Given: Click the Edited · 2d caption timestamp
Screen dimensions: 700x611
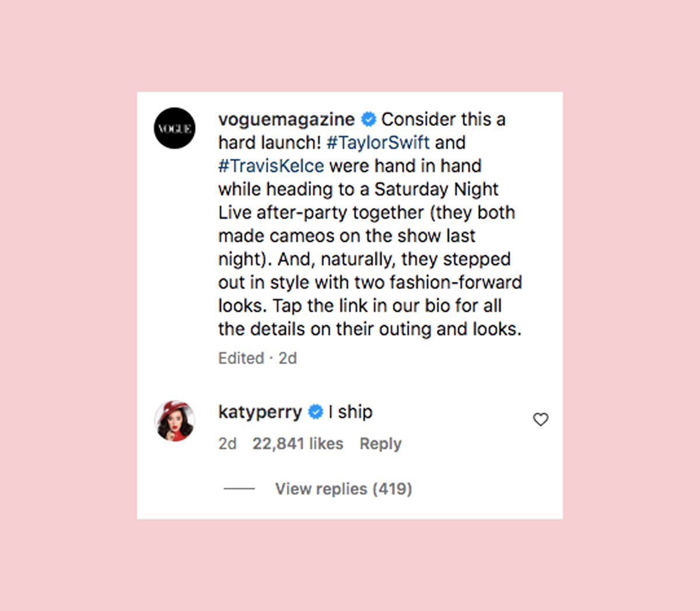Looking at the screenshot, I should [x=258, y=358].
